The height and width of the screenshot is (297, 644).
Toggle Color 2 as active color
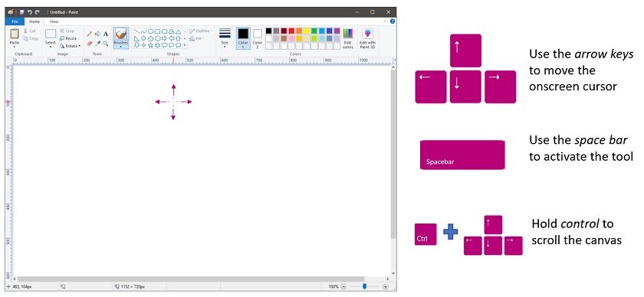[x=258, y=38]
